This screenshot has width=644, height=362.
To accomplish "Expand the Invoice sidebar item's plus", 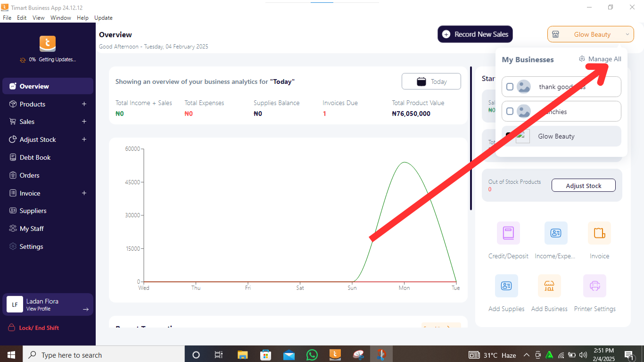I will point(84,193).
